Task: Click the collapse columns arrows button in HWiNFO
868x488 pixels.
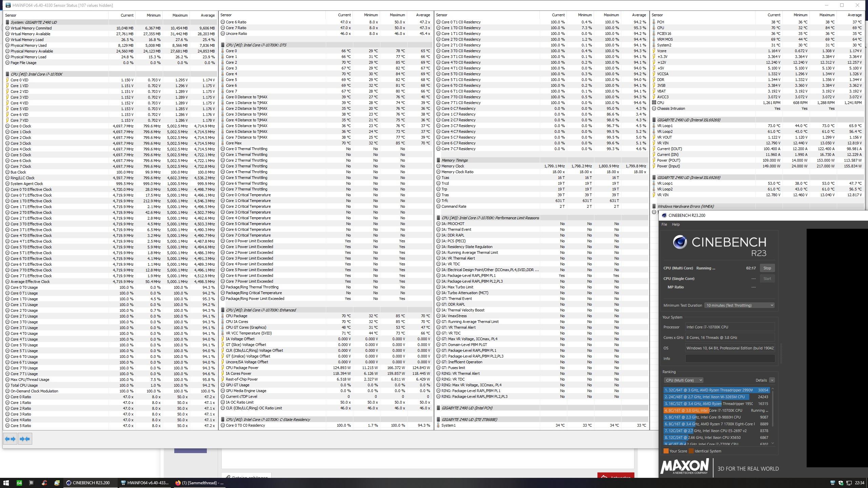Action: 25,439
